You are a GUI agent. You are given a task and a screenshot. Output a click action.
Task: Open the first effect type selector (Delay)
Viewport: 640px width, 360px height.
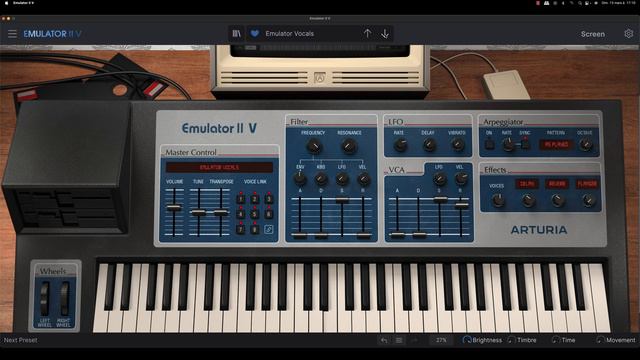tap(527, 184)
